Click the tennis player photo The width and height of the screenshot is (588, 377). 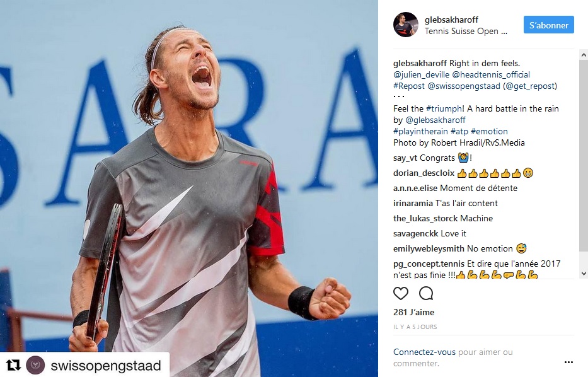click(x=189, y=188)
